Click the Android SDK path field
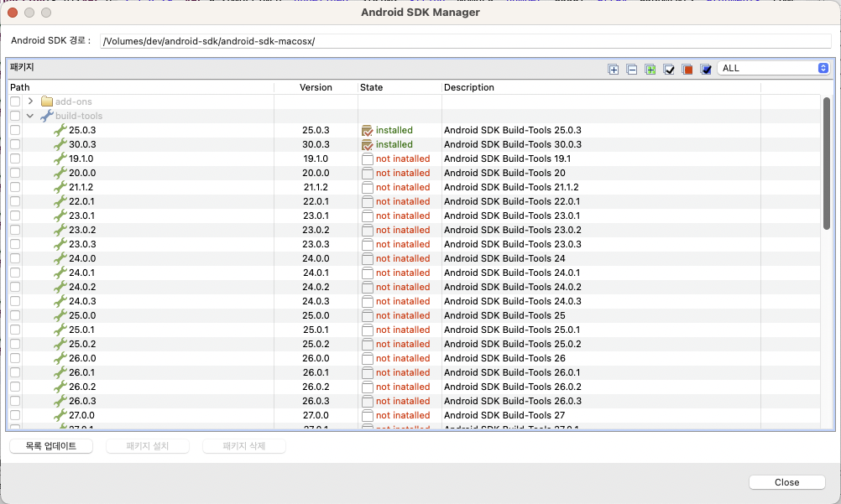The image size is (841, 504). pyautogui.click(x=466, y=41)
